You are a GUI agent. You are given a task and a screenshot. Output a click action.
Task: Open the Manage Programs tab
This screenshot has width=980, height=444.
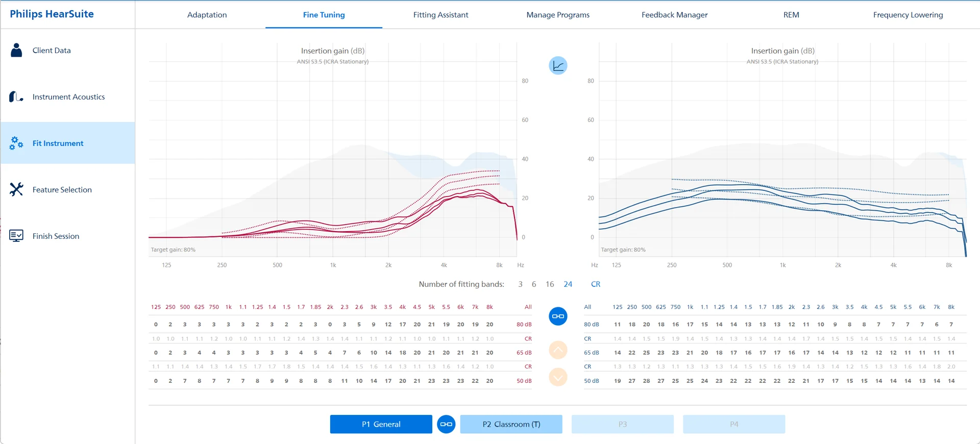pos(558,15)
